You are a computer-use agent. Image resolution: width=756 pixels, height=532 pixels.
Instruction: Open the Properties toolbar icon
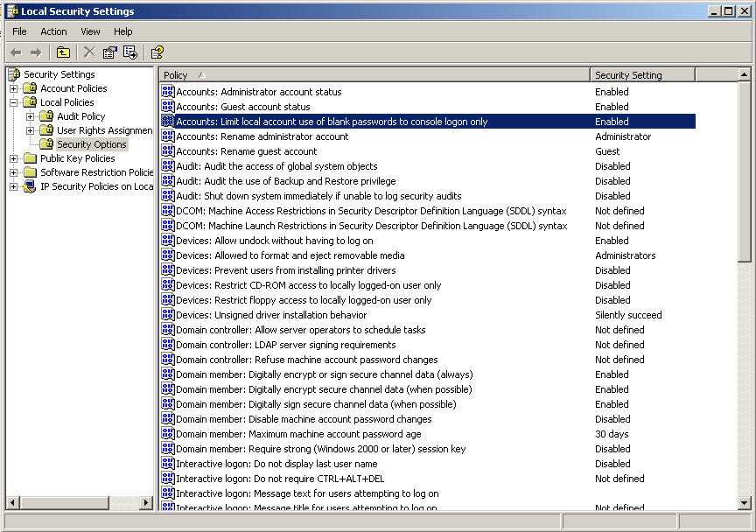[110, 52]
